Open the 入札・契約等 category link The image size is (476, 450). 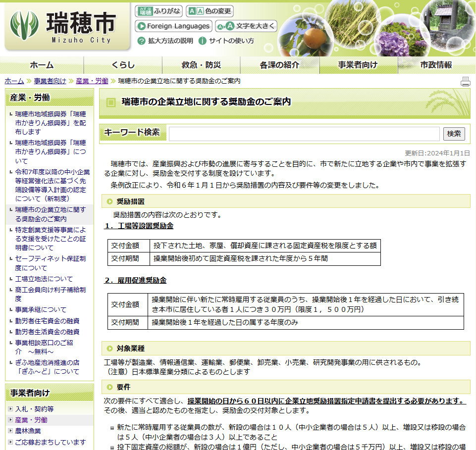(34, 409)
